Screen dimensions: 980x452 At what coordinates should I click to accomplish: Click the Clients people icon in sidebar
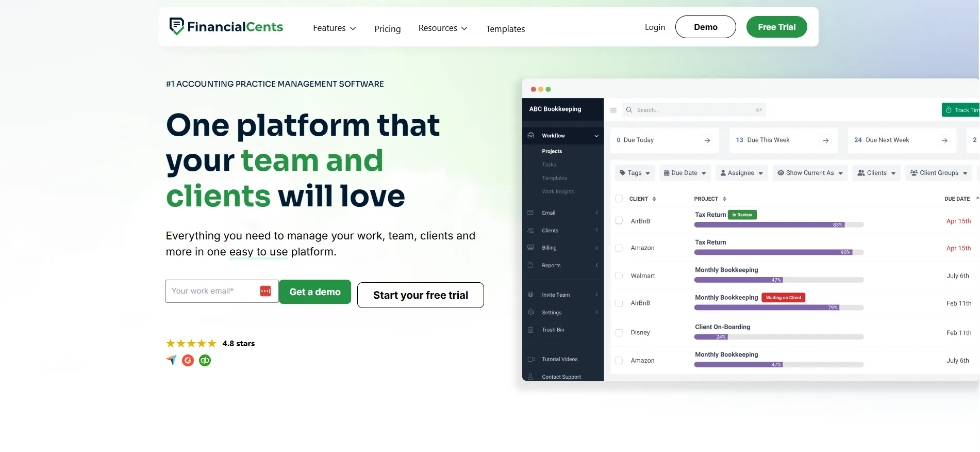point(530,231)
